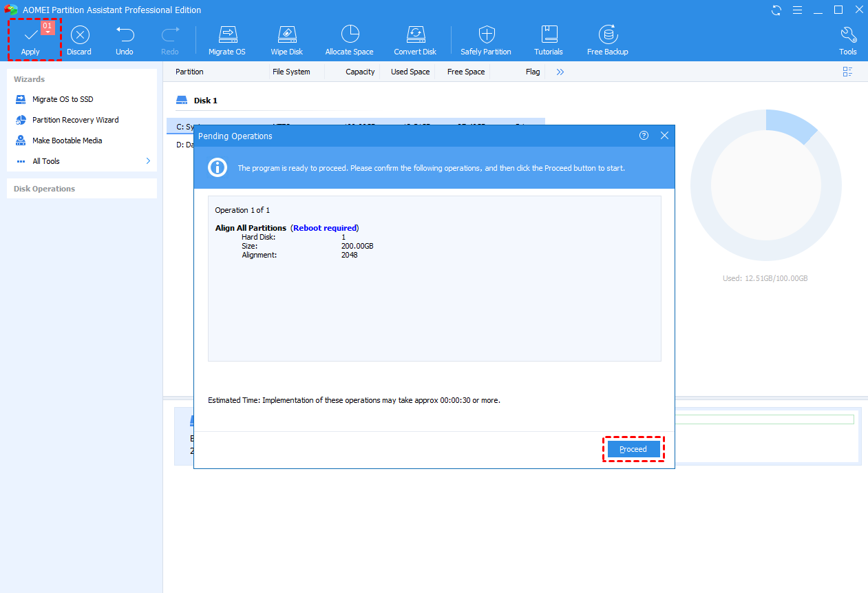Screen dimensions: 868x593
Task: Click the Disk Operations panel header
Action: [x=82, y=189]
